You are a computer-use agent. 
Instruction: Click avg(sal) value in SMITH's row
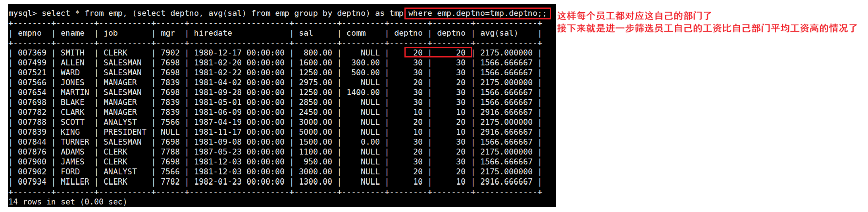coord(506,53)
